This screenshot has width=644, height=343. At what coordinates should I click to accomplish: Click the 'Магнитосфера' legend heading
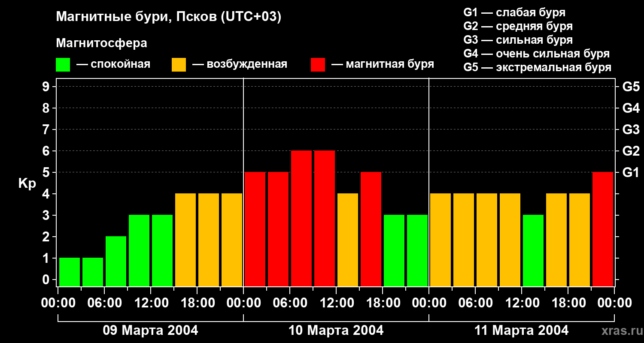pyautogui.click(x=101, y=43)
